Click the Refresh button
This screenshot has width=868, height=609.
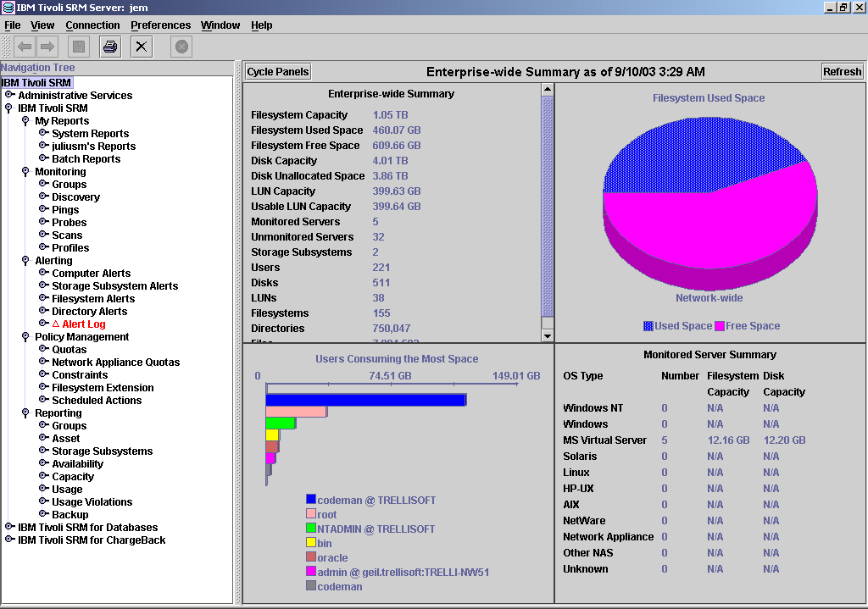pyautogui.click(x=842, y=72)
